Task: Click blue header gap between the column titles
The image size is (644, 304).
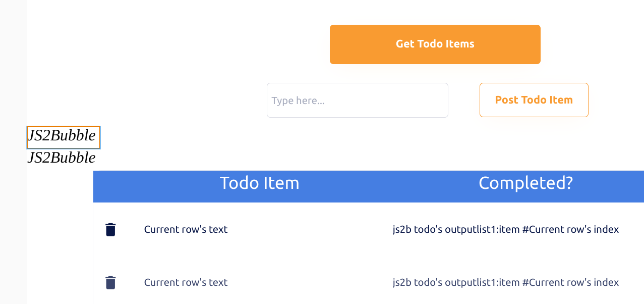Action: pos(388,186)
